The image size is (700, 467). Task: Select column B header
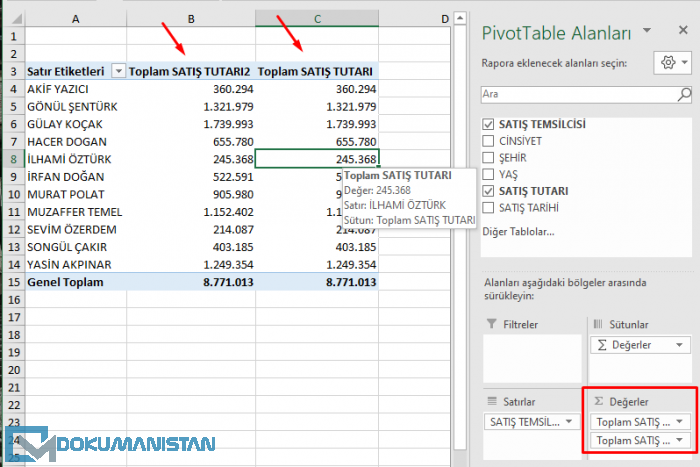click(x=191, y=19)
